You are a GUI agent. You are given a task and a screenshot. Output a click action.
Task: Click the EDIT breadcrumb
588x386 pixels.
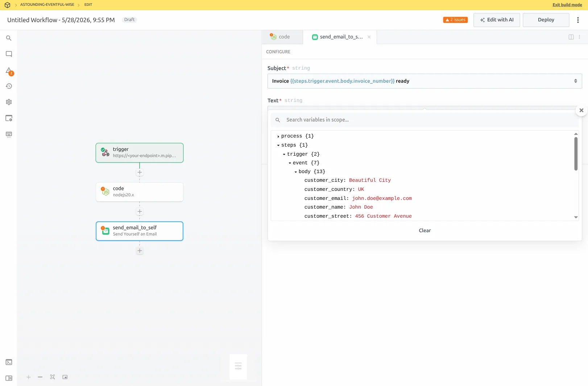coord(88,5)
